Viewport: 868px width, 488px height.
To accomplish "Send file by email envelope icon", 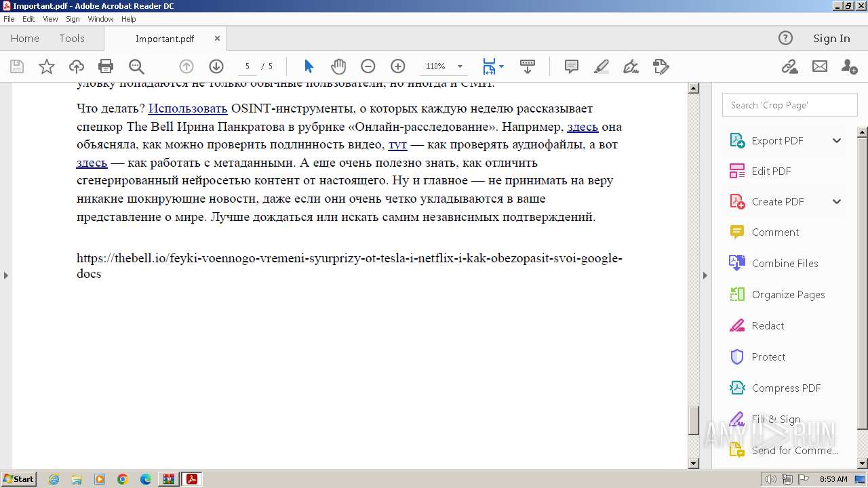I will (x=820, y=66).
